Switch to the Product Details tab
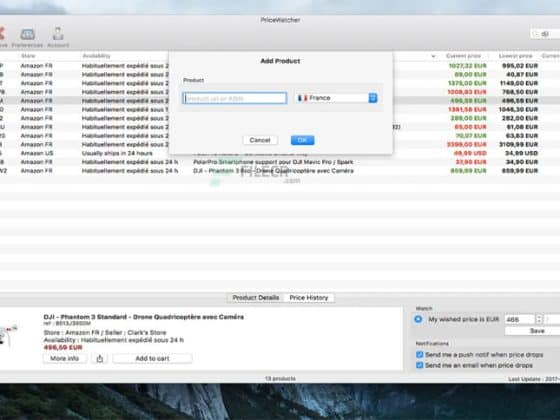Image resolution: width=560 pixels, height=420 pixels. tap(255, 298)
